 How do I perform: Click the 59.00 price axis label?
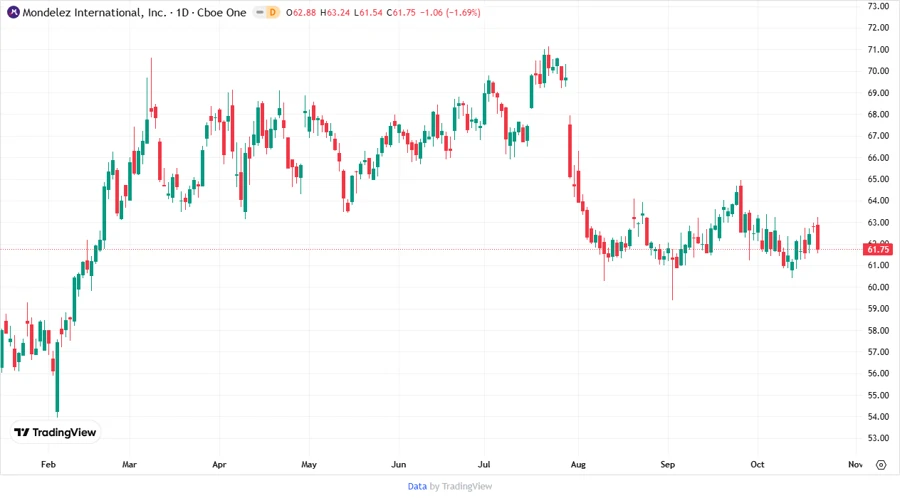pos(878,309)
